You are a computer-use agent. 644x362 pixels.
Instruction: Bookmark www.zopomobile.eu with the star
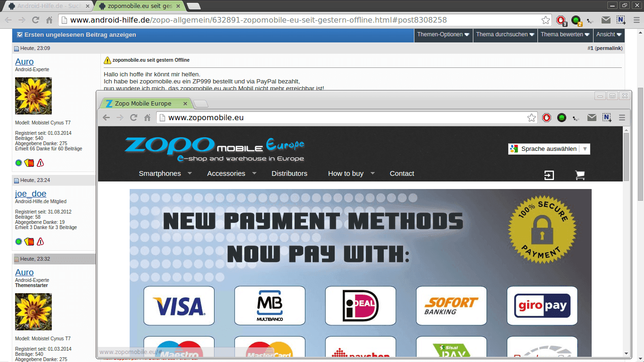pos(531,117)
